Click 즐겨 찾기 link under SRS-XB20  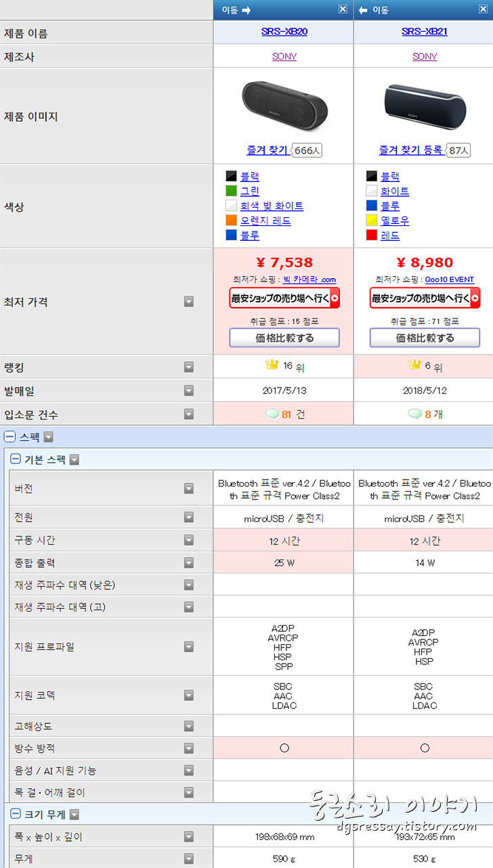[267, 150]
